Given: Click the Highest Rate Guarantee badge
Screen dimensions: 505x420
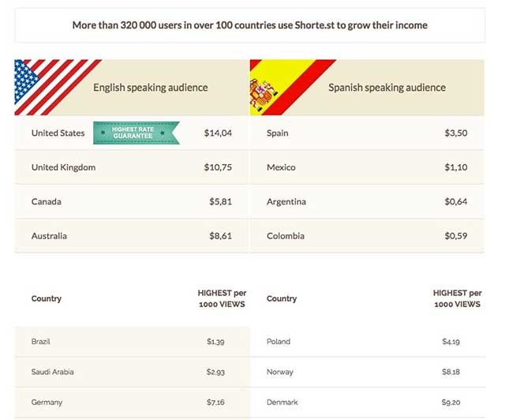Looking at the screenshot, I should point(136,133).
